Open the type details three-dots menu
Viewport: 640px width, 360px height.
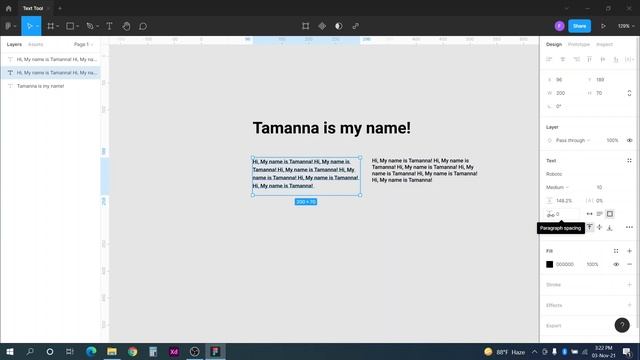point(629,227)
